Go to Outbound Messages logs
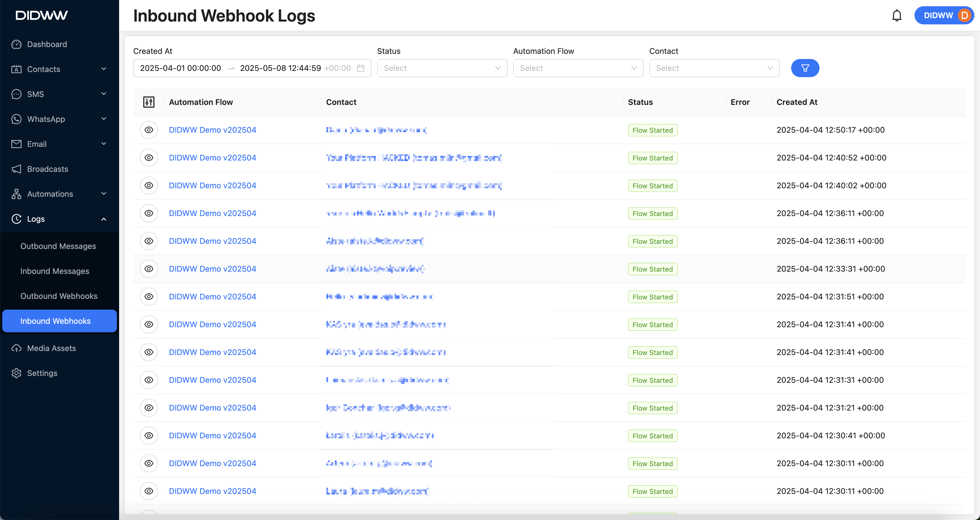The height and width of the screenshot is (520, 980). tap(58, 246)
